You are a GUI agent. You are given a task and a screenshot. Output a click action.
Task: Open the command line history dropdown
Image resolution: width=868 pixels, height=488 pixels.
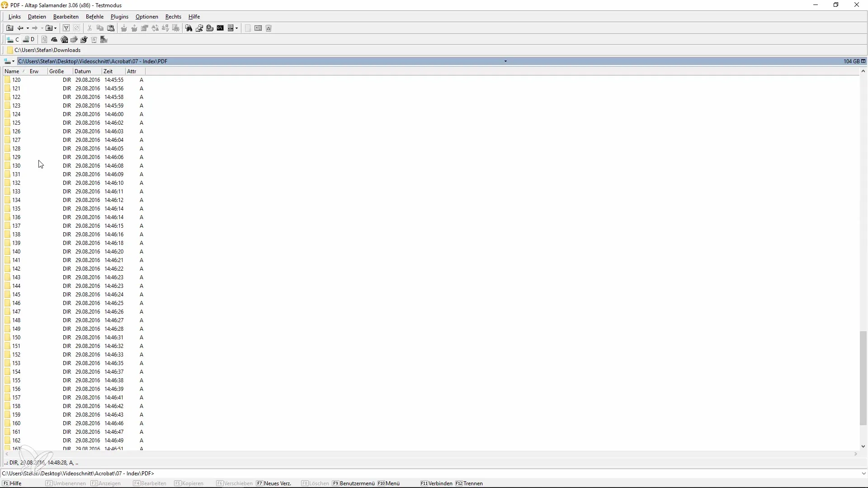863,474
